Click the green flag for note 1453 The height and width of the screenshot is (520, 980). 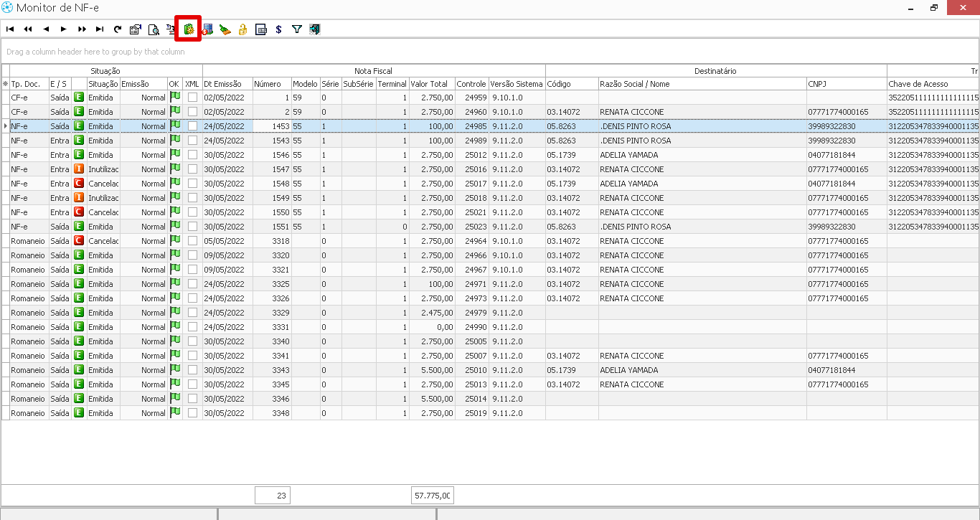[175, 126]
